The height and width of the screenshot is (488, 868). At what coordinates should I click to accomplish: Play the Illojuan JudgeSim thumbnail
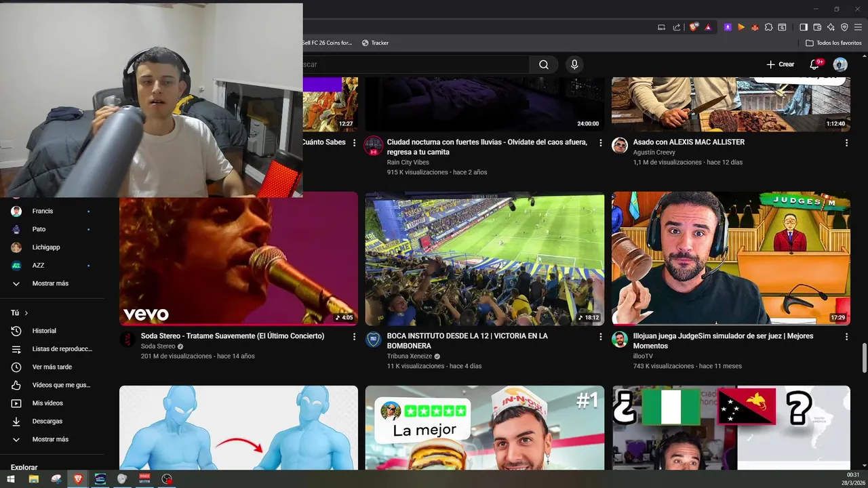[731, 258]
